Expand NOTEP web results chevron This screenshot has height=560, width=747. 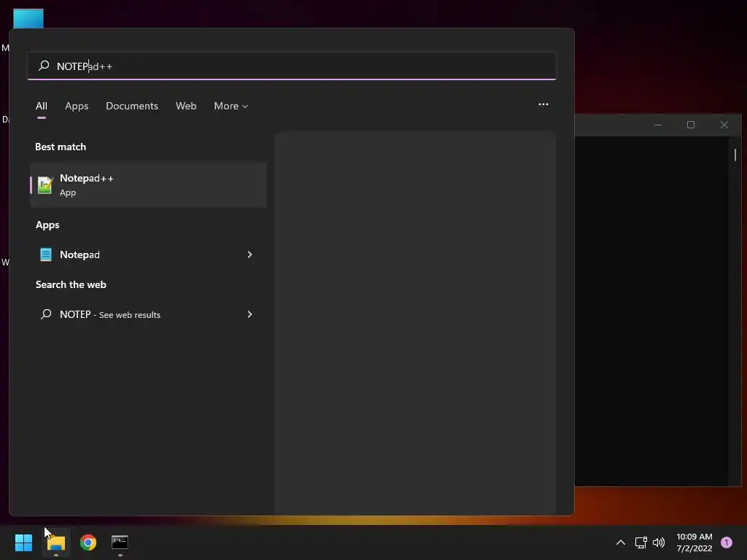click(249, 314)
